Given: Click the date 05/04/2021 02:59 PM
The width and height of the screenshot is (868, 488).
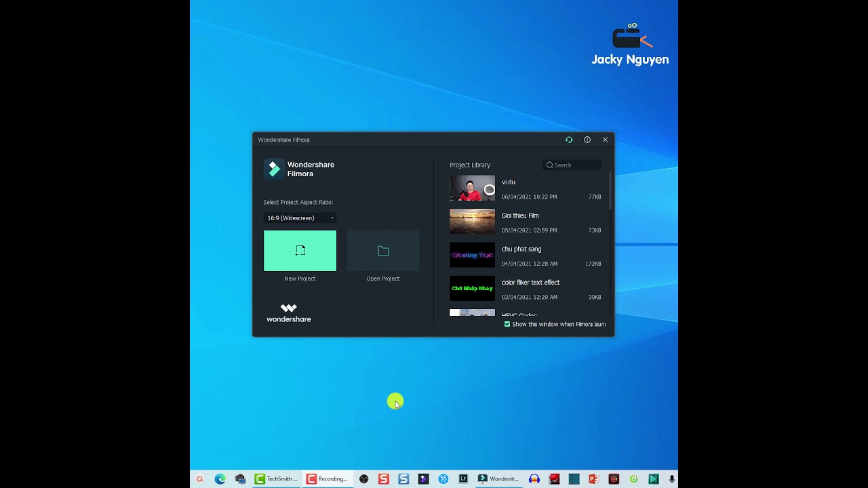Looking at the screenshot, I should (x=529, y=230).
